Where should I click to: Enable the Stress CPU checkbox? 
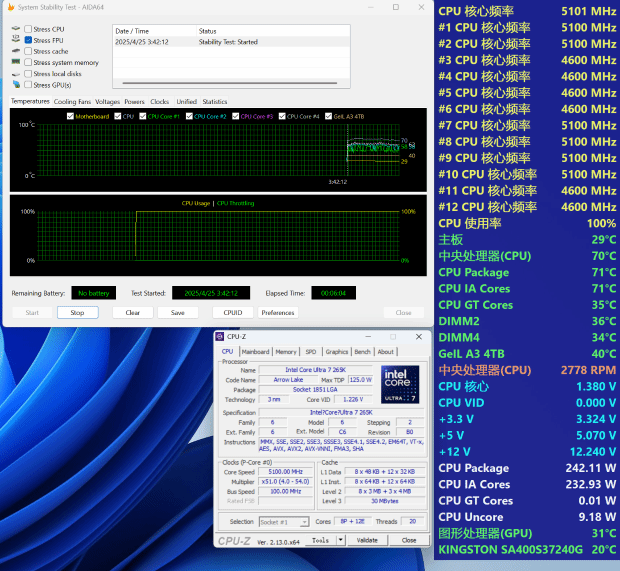[28, 29]
